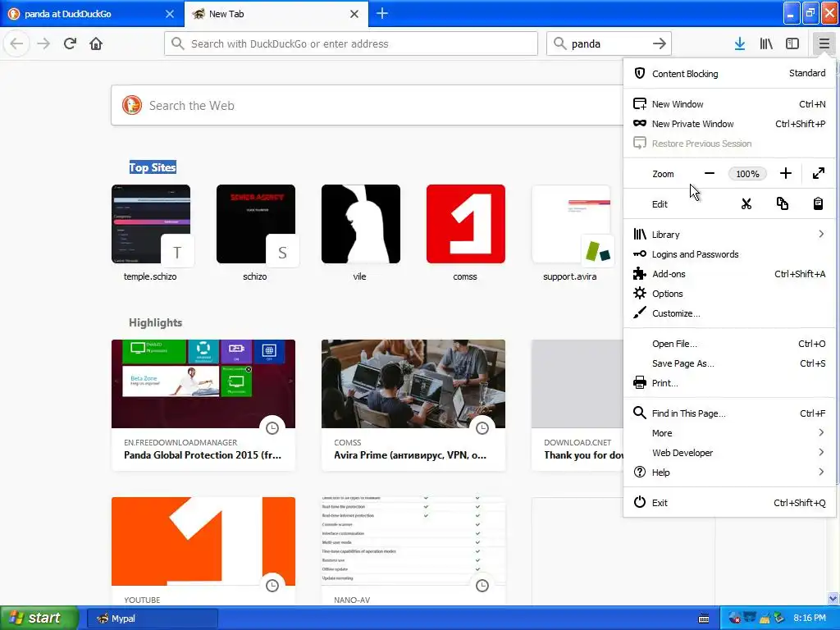Expand the Library submenu
Screen dimensions: 840x630
click(729, 234)
